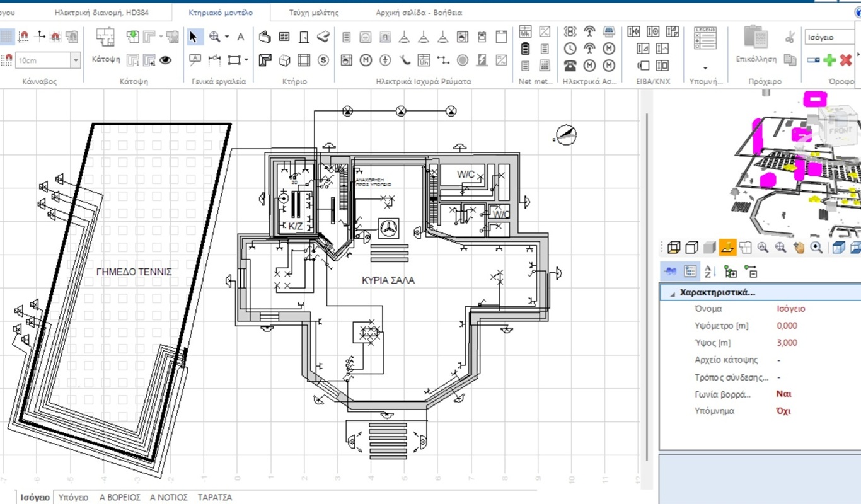Toggle floor plan visibility eye icon

coord(166,60)
